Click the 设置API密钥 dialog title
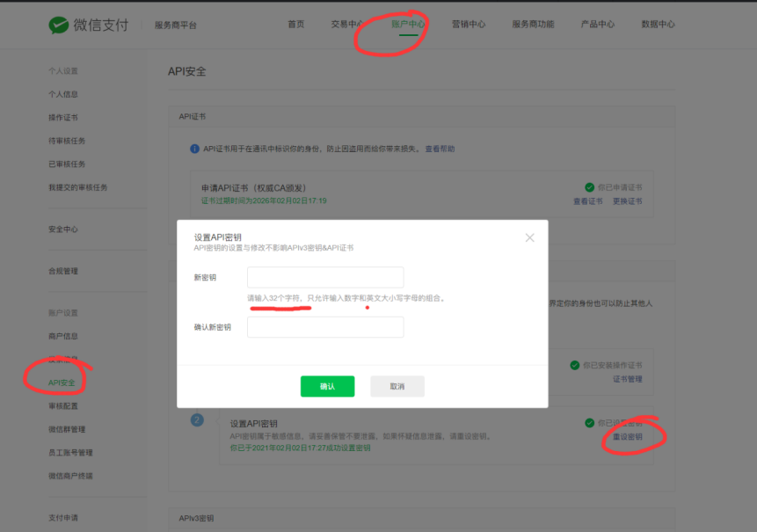 pos(218,237)
